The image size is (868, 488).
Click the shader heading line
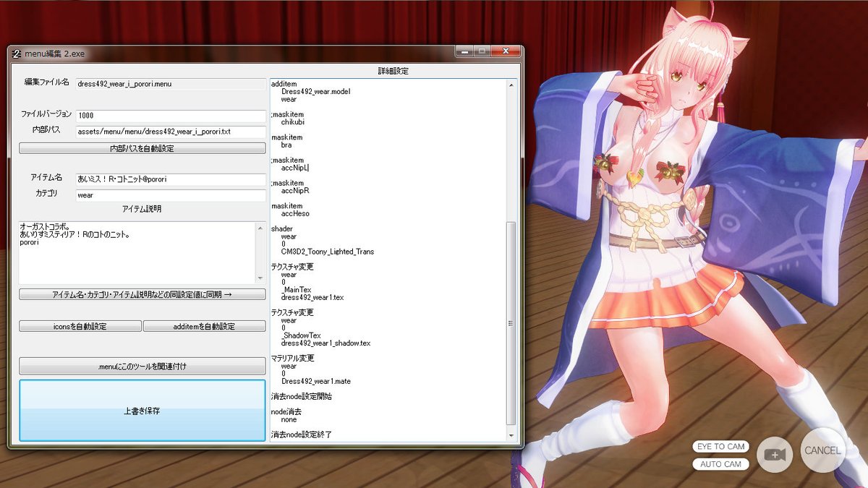281,228
